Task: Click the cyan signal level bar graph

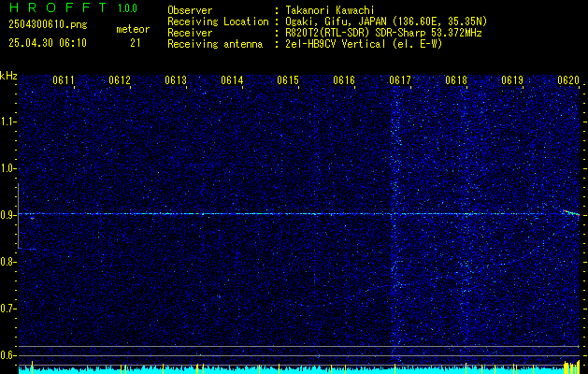Action: (299, 370)
